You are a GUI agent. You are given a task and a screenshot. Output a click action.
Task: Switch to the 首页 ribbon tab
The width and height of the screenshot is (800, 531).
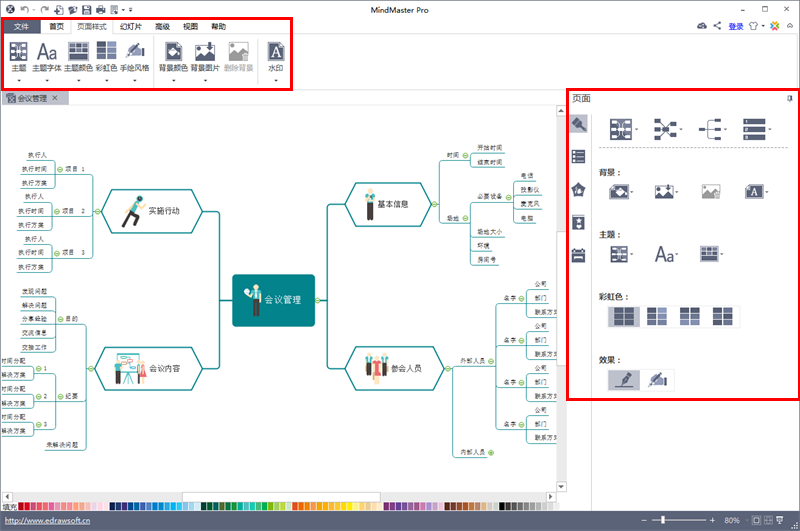click(x=57, y=27)
